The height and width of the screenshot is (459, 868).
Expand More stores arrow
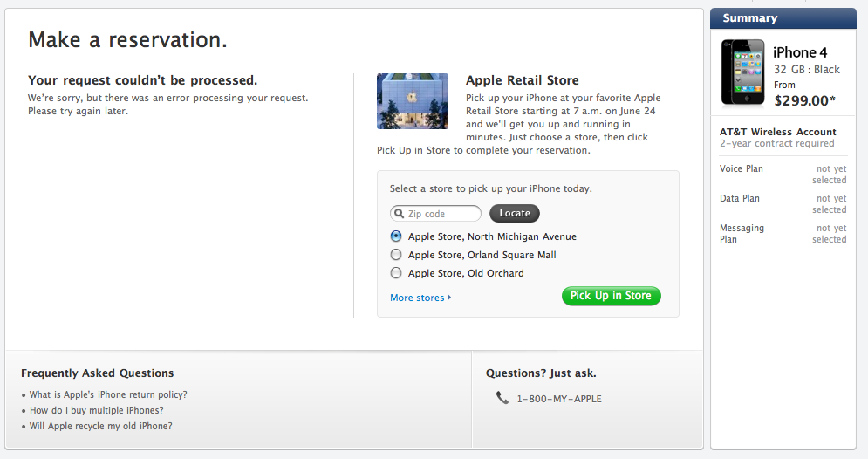449,298
